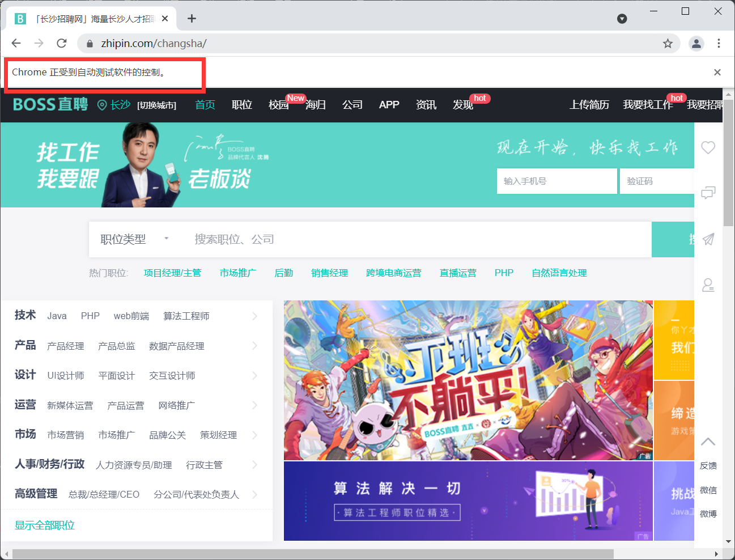This screenshot has height=560, width=735.
Task: Click the 上传简历 link
Action: click(589, 104)
